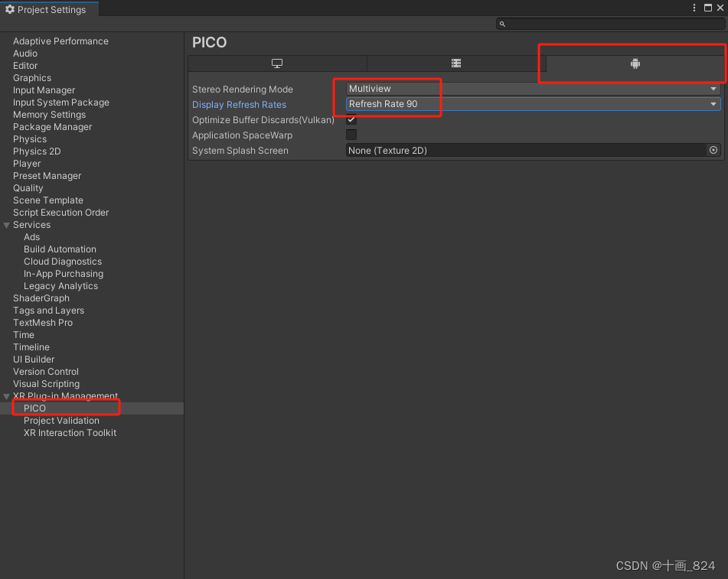Select Visual Scripting settings
The height and width of the screenshot is (579, 728).
(47, 384)
